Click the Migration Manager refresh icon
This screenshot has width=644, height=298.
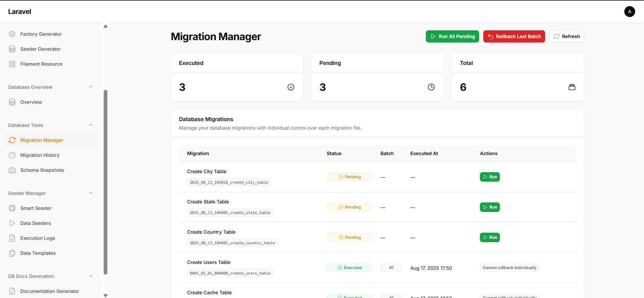(12, 140)
